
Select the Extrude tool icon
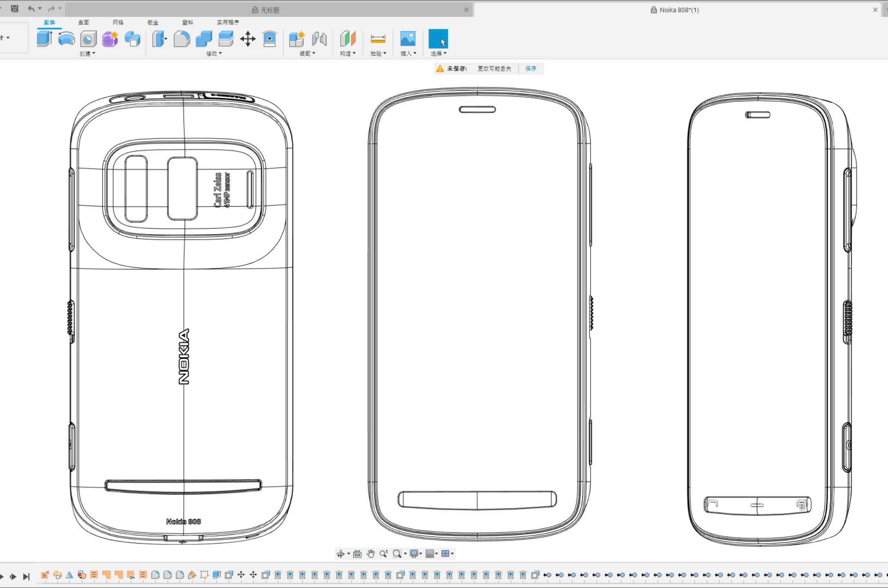coord(44,39)
